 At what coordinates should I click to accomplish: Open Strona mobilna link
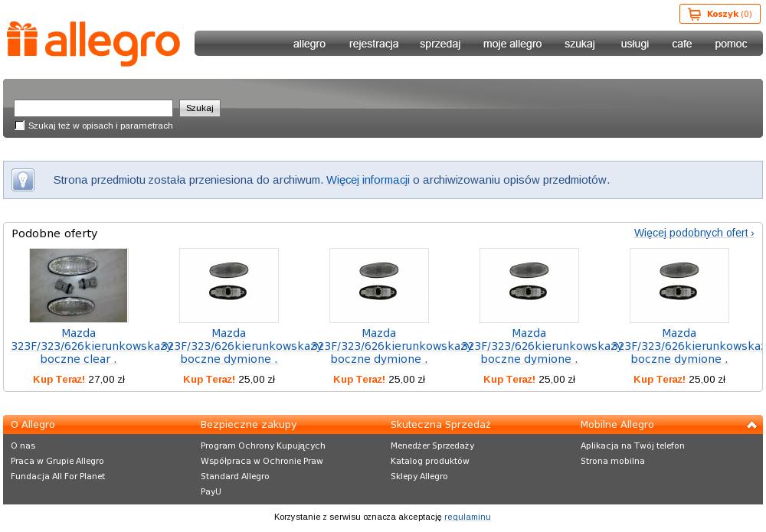click(x=613, y=461)
